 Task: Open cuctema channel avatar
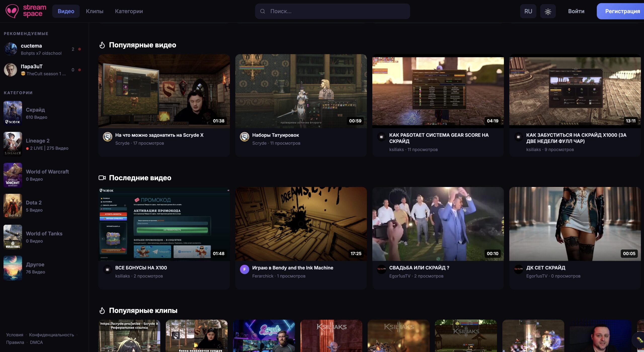pyautogui.click(x=10, y=49)
